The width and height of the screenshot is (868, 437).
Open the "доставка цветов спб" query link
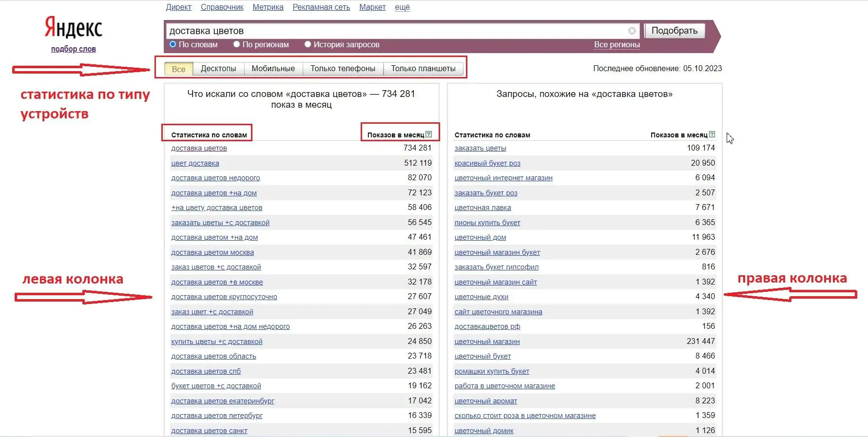(206, 371)
